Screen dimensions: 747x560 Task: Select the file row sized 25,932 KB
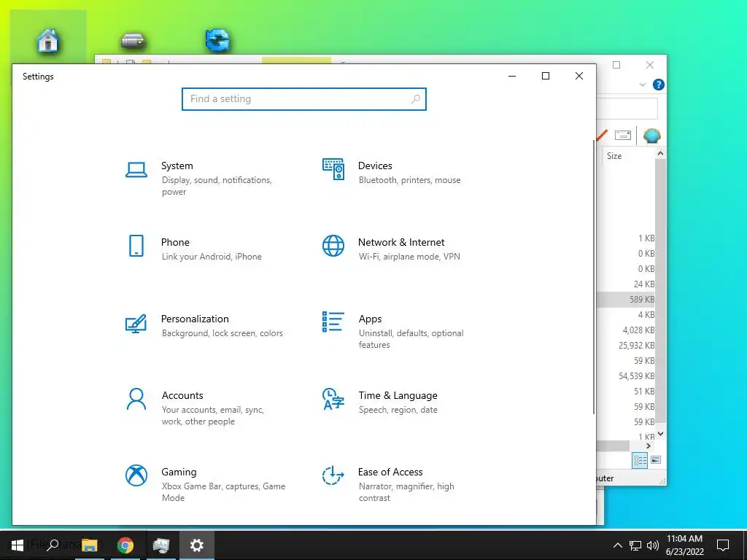625,345
